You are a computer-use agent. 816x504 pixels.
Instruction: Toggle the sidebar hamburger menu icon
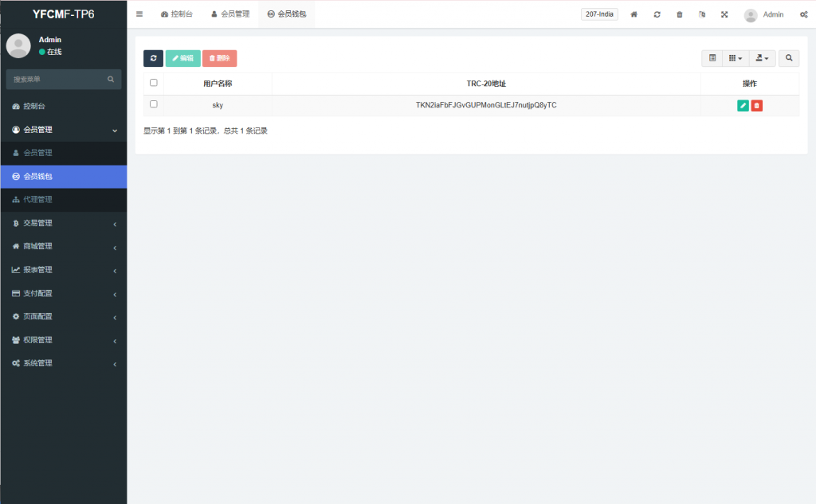click(139, 14)
